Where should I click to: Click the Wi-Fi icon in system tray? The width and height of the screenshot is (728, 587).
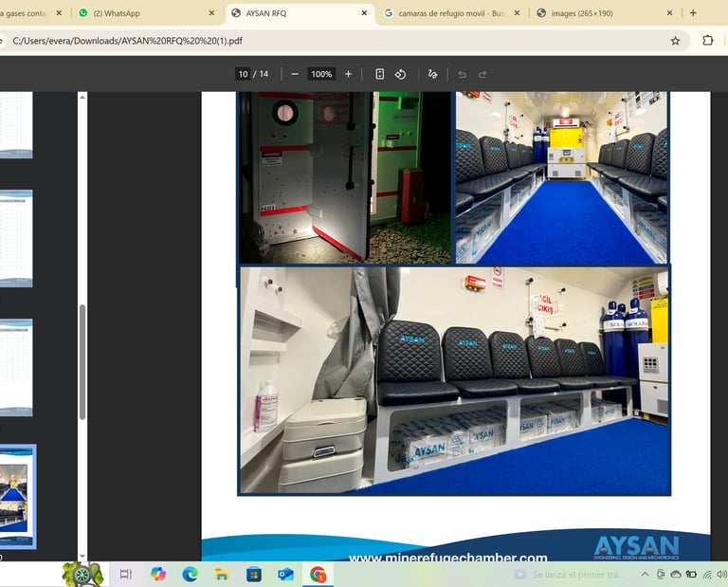click(707, 575)
